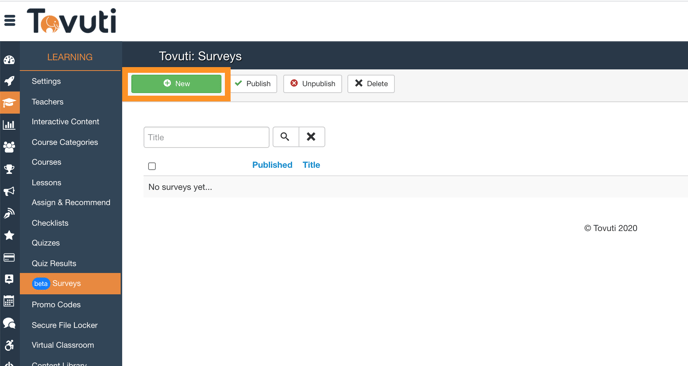Open the rocket launch sidebar icon
This screenshot has height=366, width=688.
[x=9, y=81]
